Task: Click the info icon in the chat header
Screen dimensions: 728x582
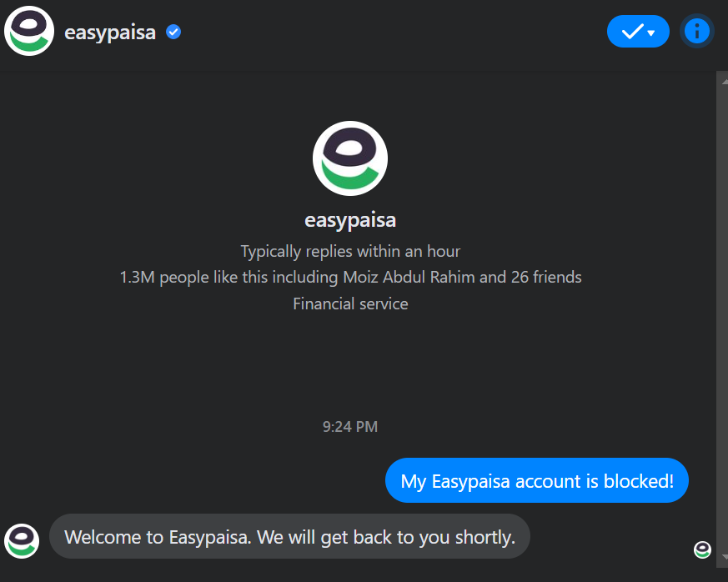Action: point(697,31)
